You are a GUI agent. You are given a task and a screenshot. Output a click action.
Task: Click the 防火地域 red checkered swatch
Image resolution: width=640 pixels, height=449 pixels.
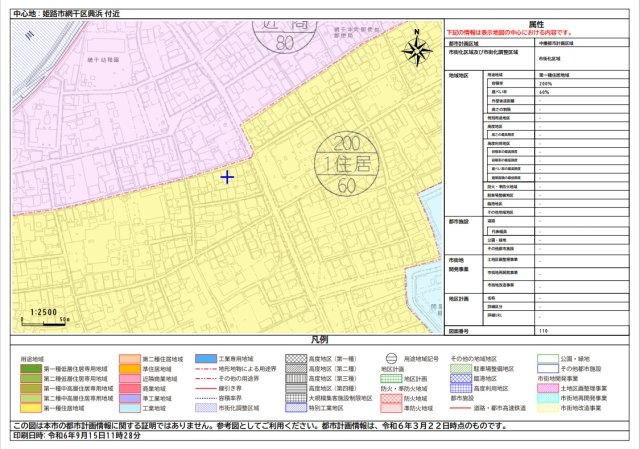391,398
